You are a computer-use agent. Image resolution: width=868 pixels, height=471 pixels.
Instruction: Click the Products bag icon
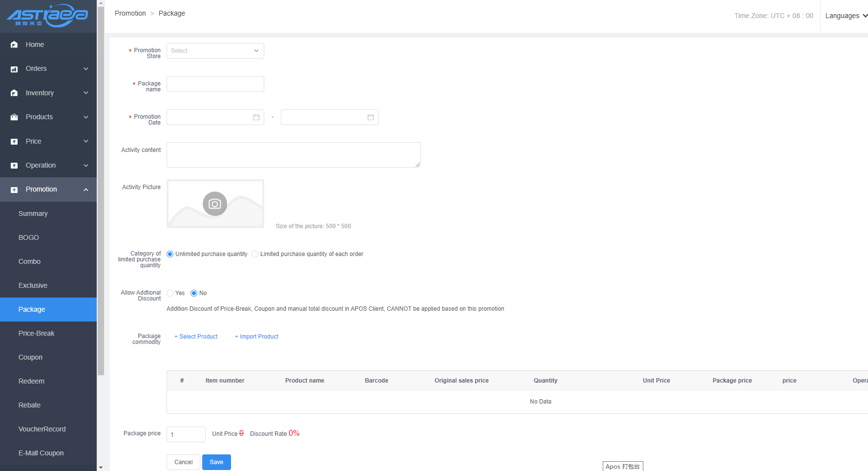[x=14, y=117]
